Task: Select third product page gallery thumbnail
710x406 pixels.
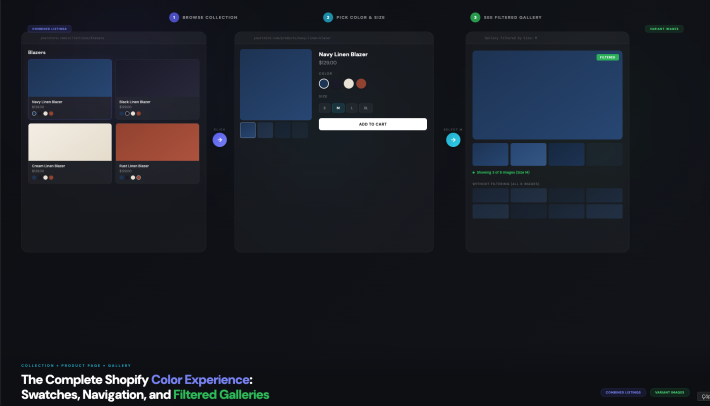Action: tap(283, 130)
